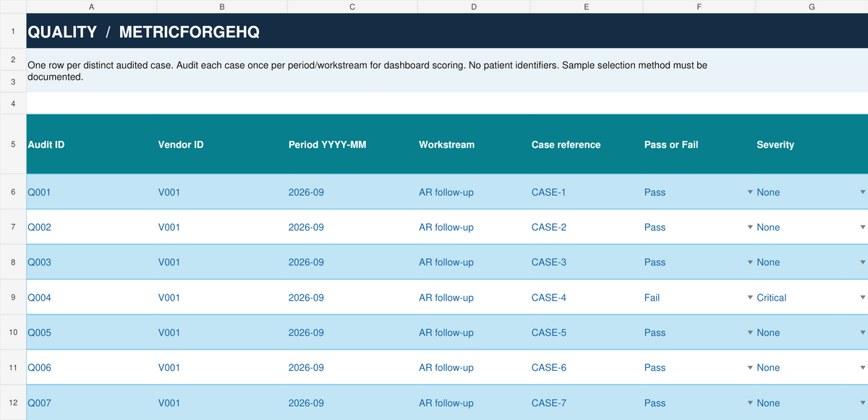Click the Critical severity value

click(771, 297)
